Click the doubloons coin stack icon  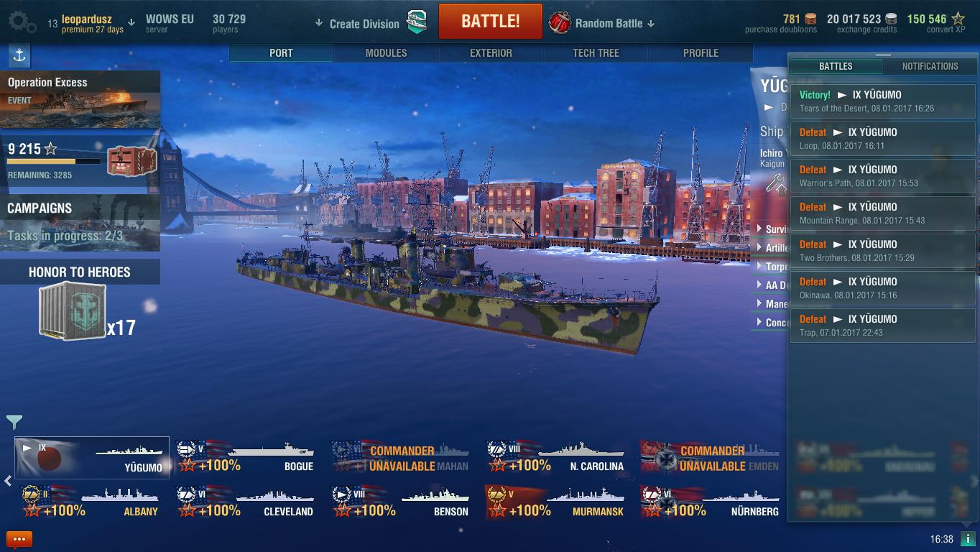[x=810, y=19]
